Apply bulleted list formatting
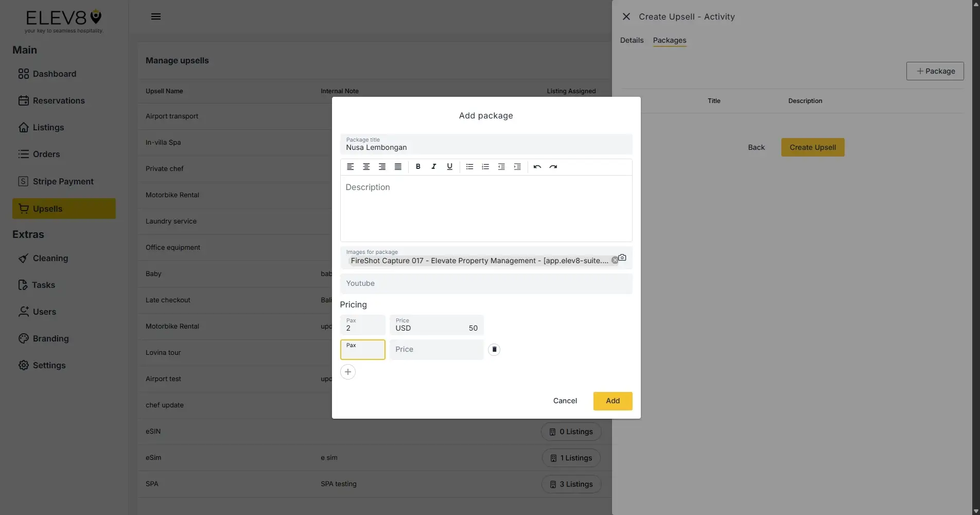 pos(469,166)
